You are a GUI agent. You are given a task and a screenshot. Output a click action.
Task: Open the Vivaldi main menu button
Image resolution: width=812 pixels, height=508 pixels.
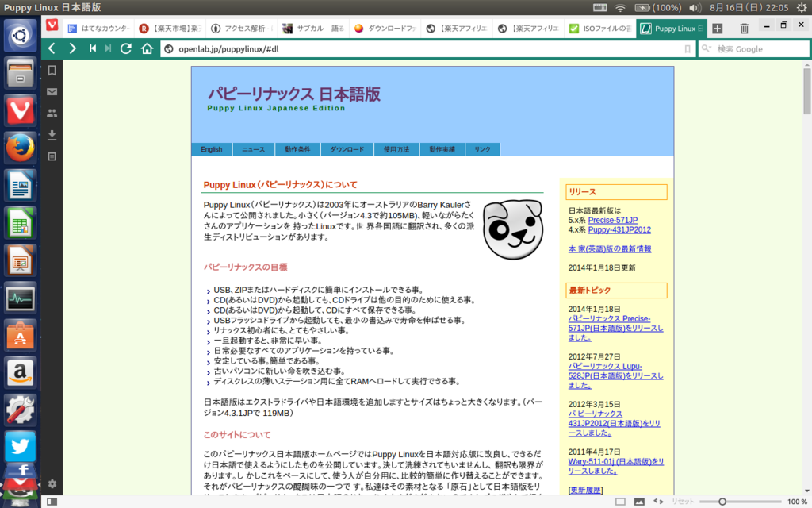click(x=52, y=25)
